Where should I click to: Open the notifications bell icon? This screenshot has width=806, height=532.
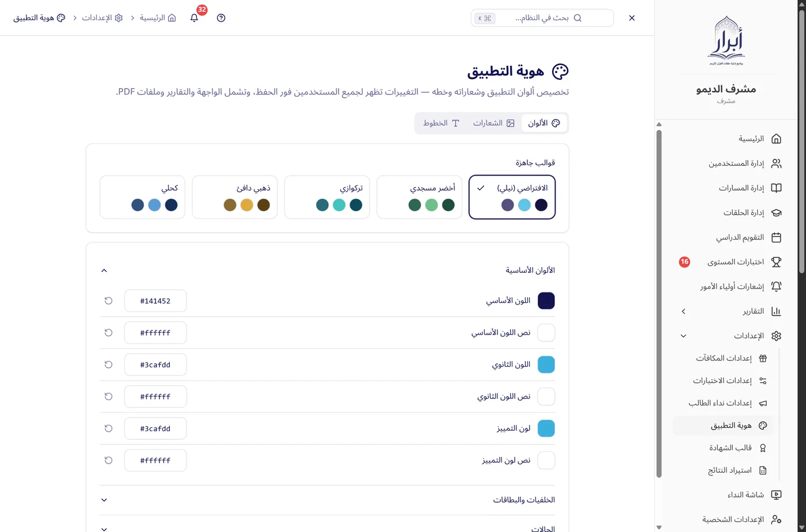click(194, 18)
